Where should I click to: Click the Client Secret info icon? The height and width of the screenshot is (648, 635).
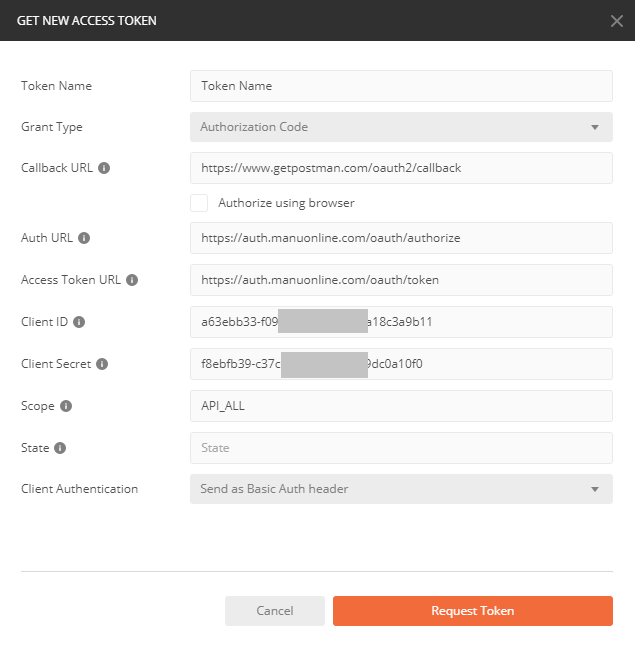(x=102, y=364)
